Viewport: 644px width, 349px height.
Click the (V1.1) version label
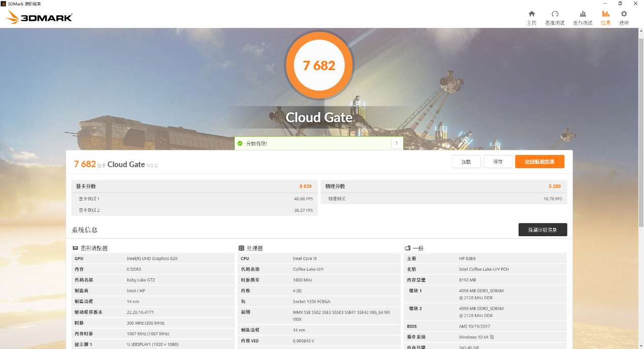click(152, 165)
